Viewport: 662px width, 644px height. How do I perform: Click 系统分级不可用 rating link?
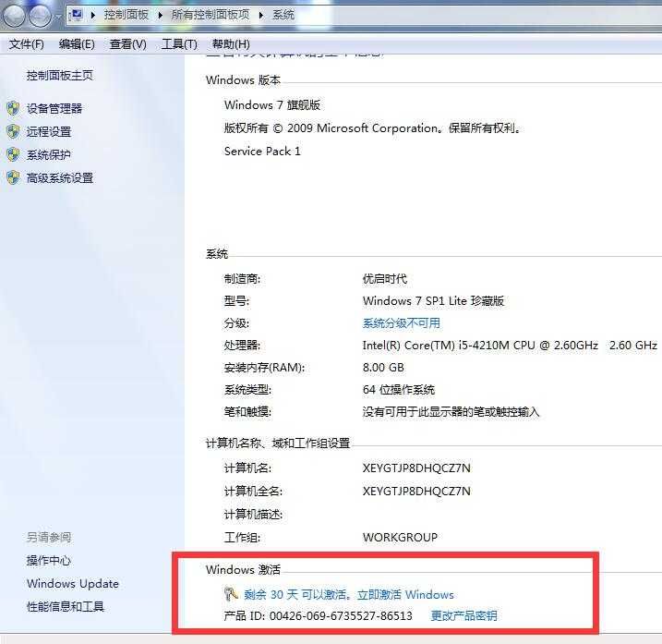pos(401,323)
